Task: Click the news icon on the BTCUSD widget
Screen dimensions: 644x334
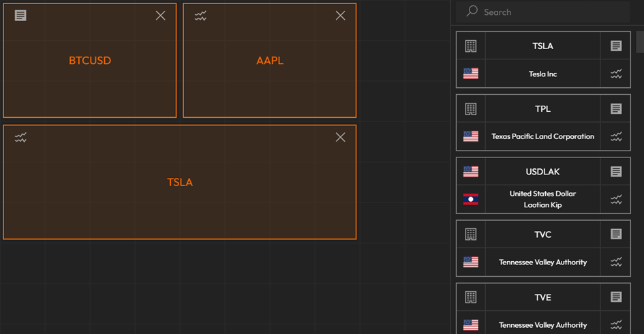Action: pyautogui.click(x=20, y=15)
